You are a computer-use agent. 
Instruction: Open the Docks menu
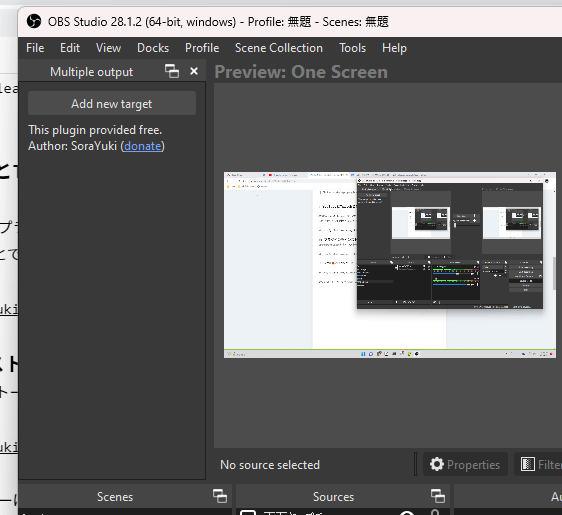(153, 48)
